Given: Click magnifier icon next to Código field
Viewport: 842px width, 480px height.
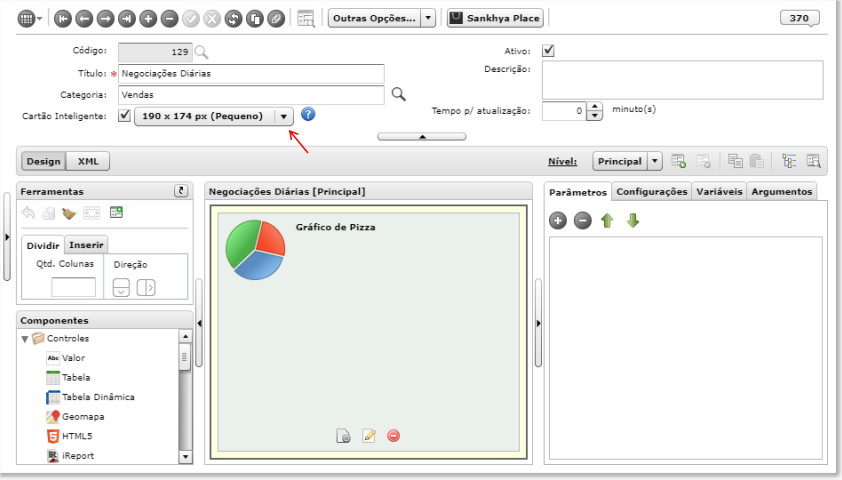Looking at the screenshot, I should click(201, 52).
